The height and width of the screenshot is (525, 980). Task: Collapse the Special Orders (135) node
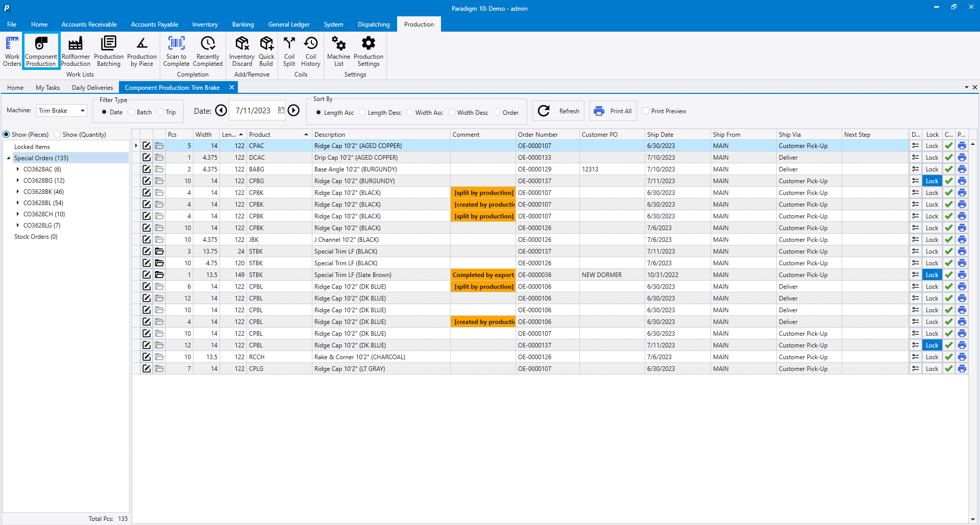tap(8, 158)
